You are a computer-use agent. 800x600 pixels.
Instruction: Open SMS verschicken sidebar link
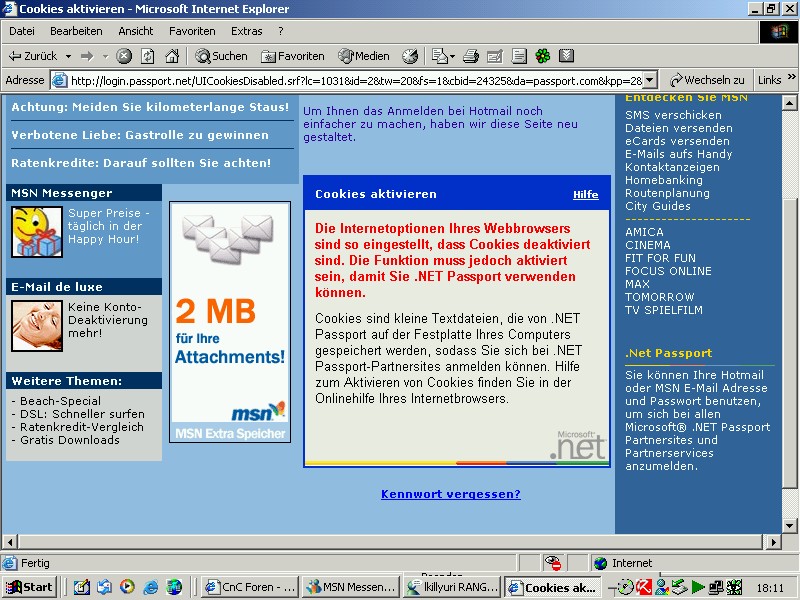pos(673,115)
